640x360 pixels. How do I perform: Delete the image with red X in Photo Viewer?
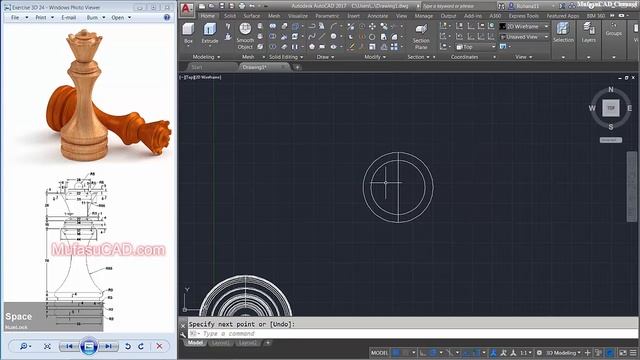(x=159, y=346)
